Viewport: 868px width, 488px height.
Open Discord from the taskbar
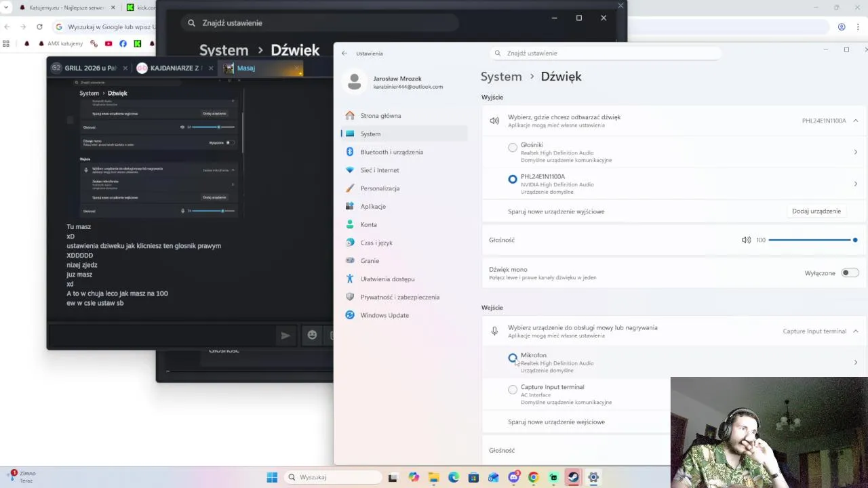(513, 477)
